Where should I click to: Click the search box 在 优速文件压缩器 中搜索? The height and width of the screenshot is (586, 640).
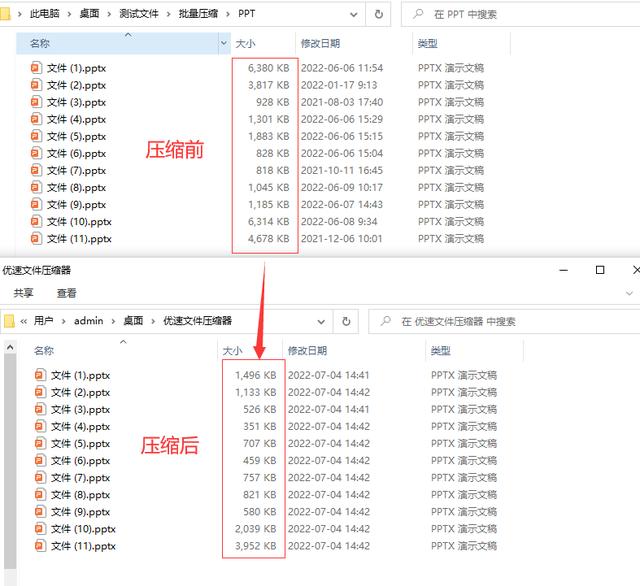tap(504, 322)
